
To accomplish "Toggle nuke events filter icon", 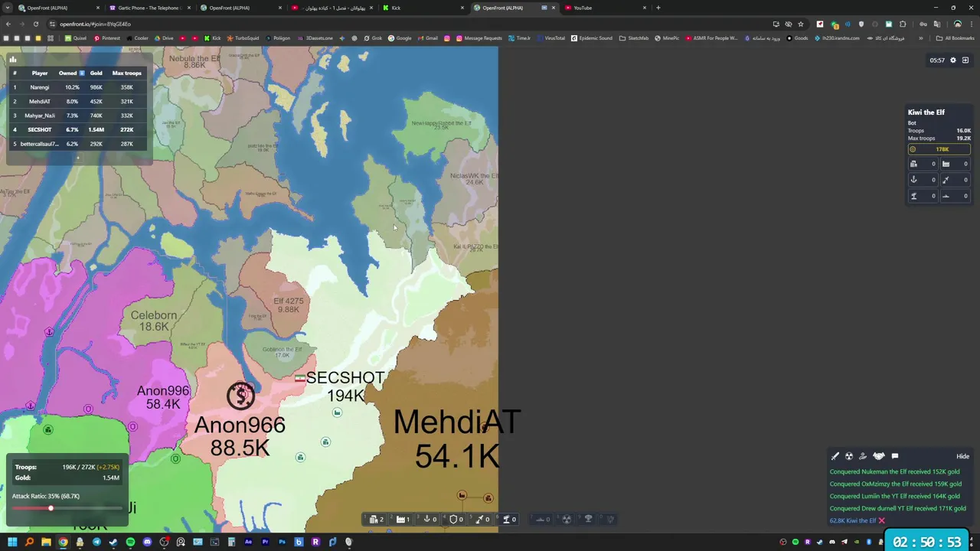I will point(849,456).
